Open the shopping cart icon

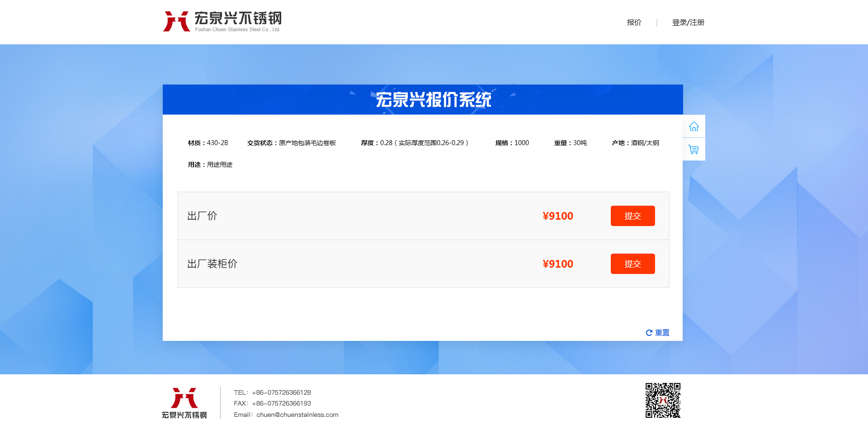coord(693,149)
